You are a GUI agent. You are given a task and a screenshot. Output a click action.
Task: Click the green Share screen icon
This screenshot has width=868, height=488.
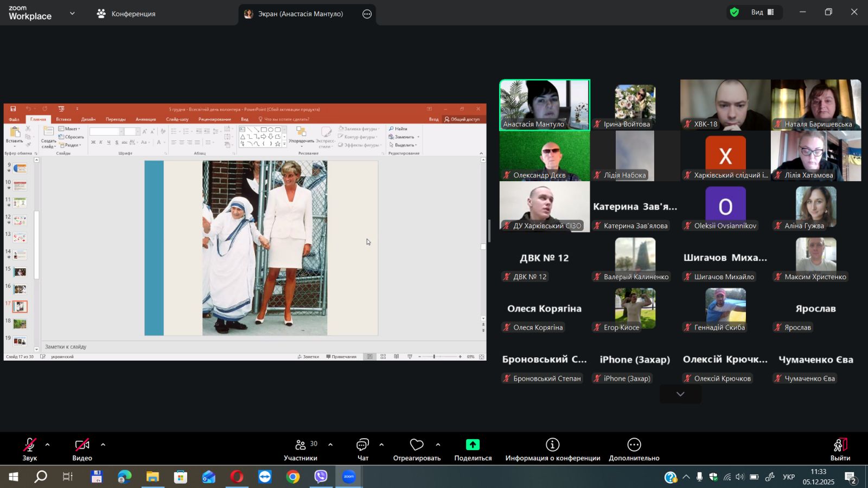pyautogui.click(x=473, y=445)
